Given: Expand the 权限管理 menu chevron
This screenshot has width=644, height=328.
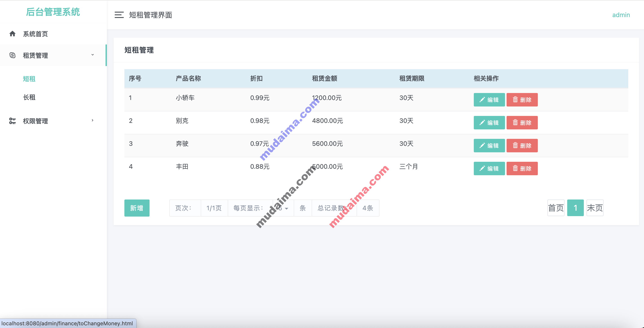Looking at the screenshot, I should pos(93,120).
